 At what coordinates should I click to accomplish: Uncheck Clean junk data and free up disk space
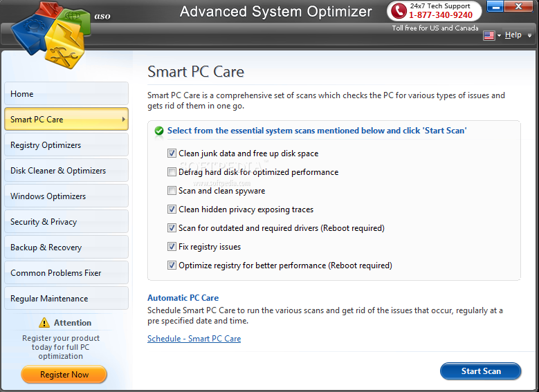pyautogui.click(x=172, y=153)
